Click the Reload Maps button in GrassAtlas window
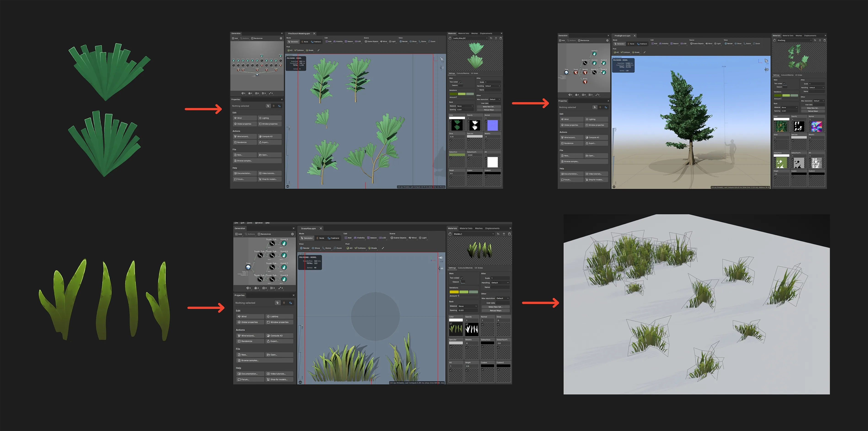This screenshot has height=431, width=868. tap(495, 311)
